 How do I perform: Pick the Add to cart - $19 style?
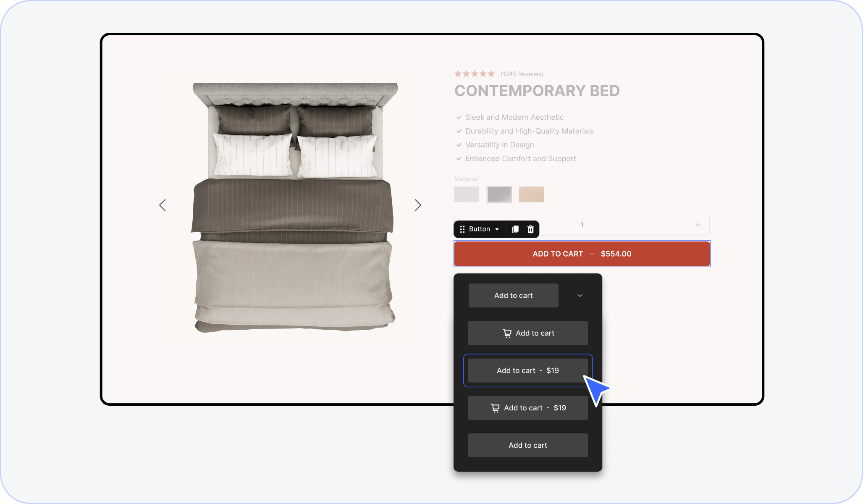[528, 370]
